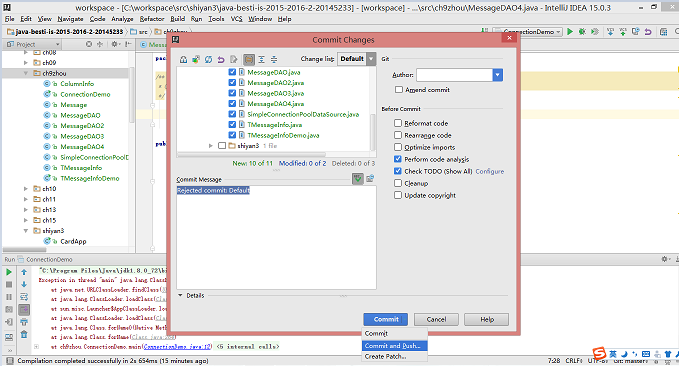Uncheck MessageDAO.java in commit list
679x366 pixels.
[232, 72]
